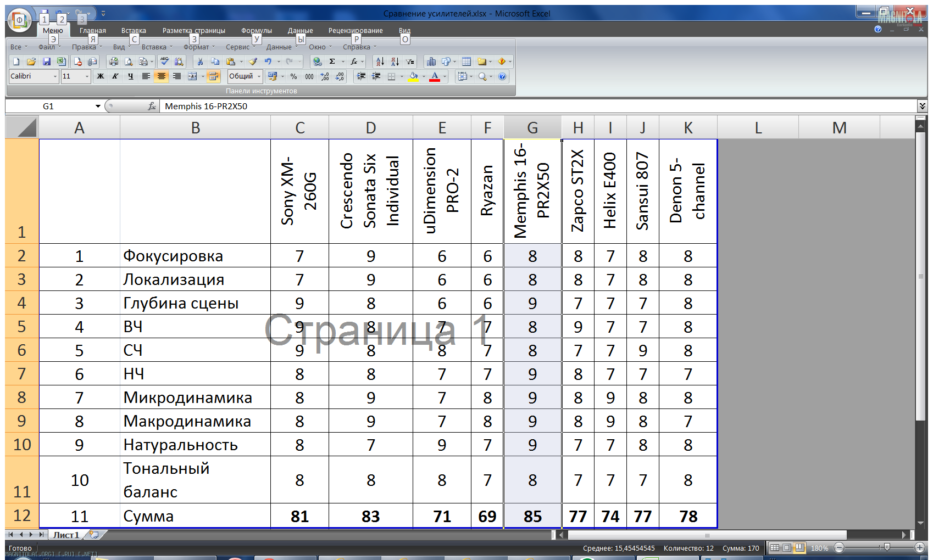Click the Filter funnel icon

pos(410,61)
